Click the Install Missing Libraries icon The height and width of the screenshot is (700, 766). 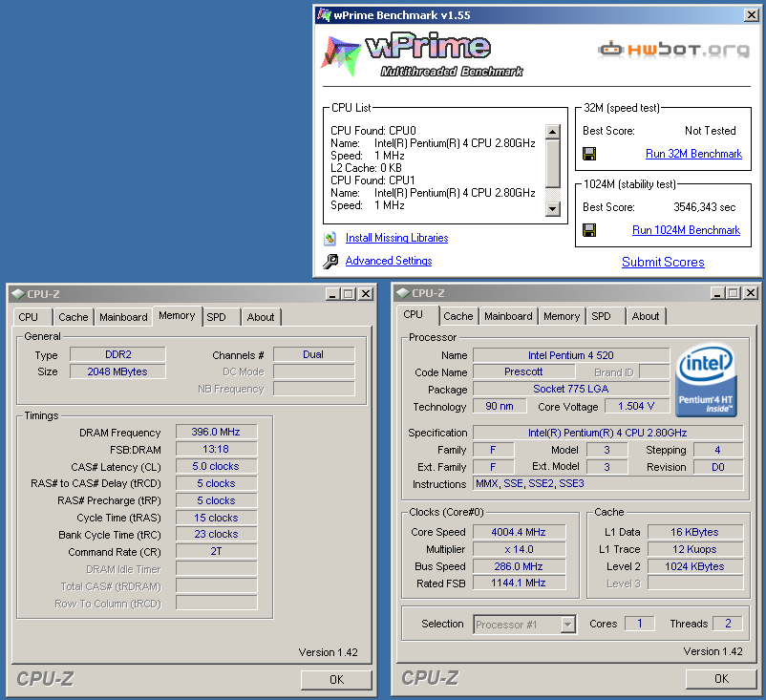click(x=330, y=239)
